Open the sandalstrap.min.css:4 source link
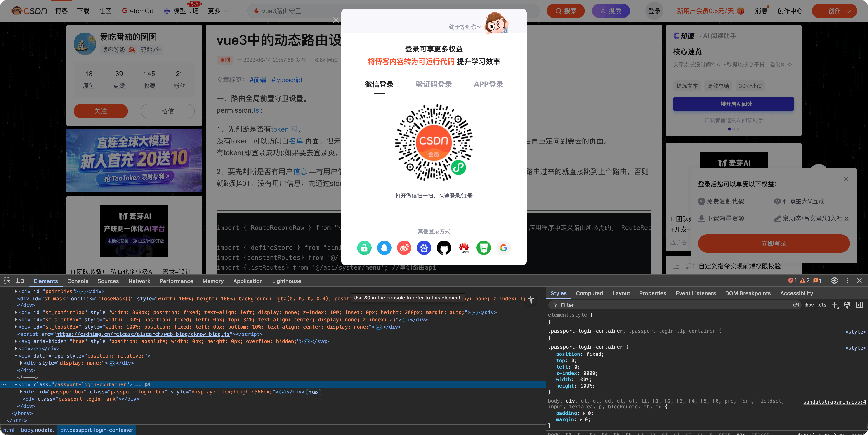 tap(834, 402)
